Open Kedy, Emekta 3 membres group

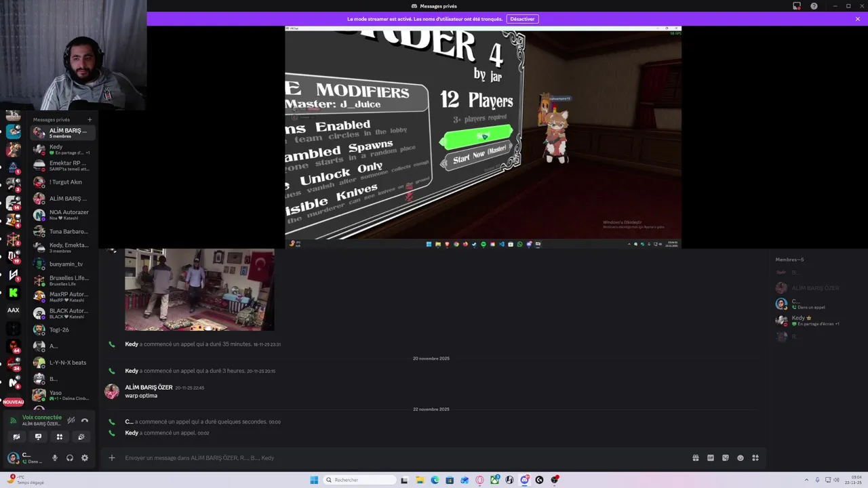(61, 247)
